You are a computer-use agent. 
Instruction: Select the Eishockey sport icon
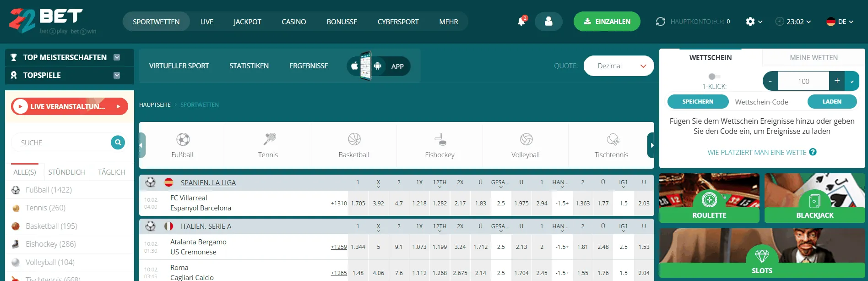click(440, 139)
